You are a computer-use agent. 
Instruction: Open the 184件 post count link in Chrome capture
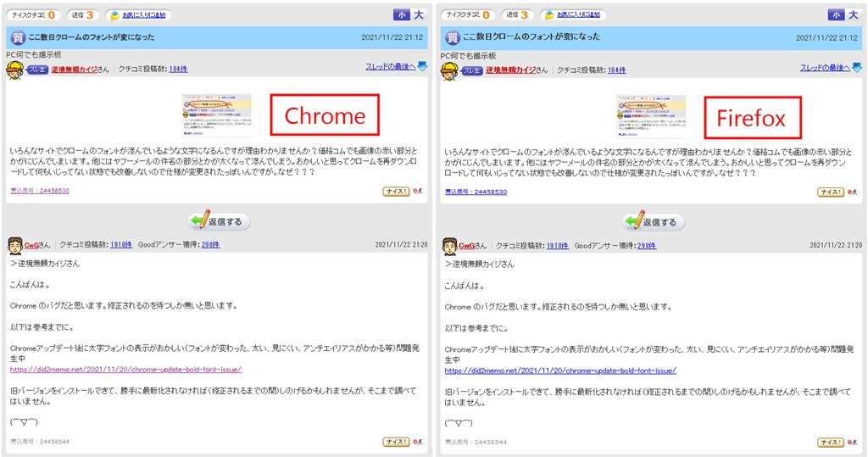pos(178,70)
